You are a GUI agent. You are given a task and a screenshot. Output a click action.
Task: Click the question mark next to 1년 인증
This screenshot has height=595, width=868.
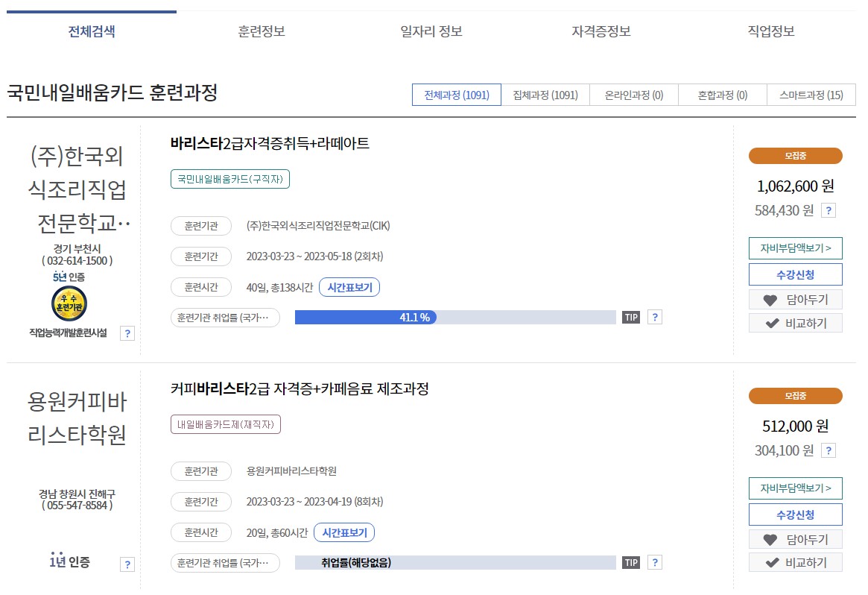pos(127,564)
